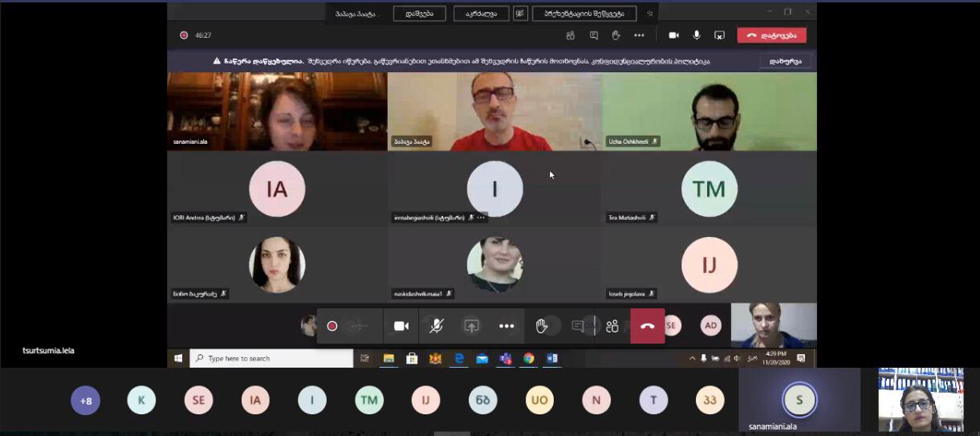Image resolution: width=980 pixels, height=436 pixels.
Task: Click the Microsoft Teams taskbar icon
Action: [x=506, y=359]
